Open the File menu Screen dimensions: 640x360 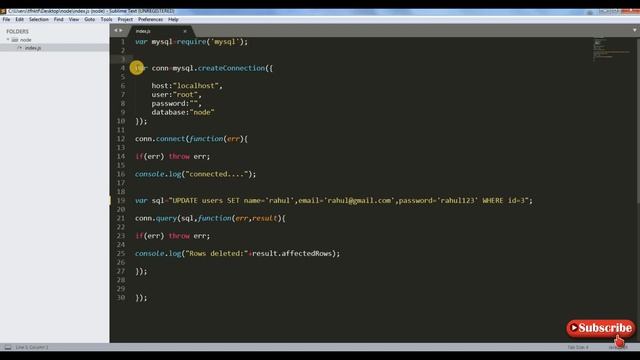pyautogui.click(x=6, y=20)
